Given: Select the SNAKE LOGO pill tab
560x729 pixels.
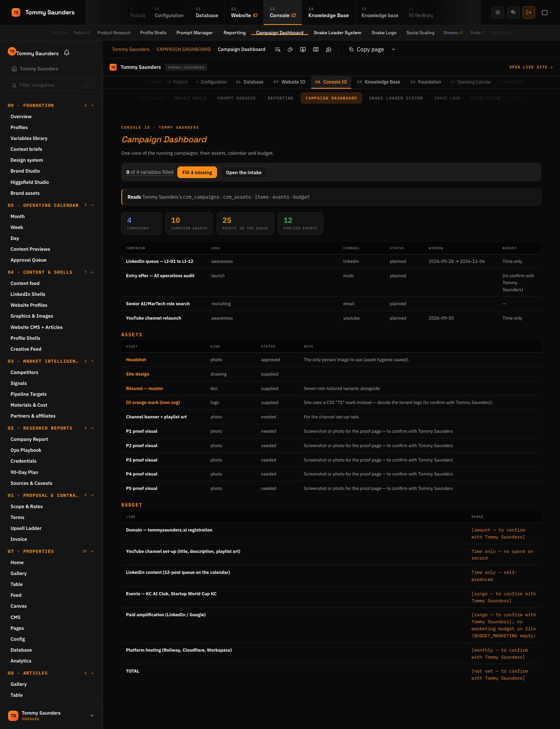Looking at the screenshot, I should coord(447,98).
